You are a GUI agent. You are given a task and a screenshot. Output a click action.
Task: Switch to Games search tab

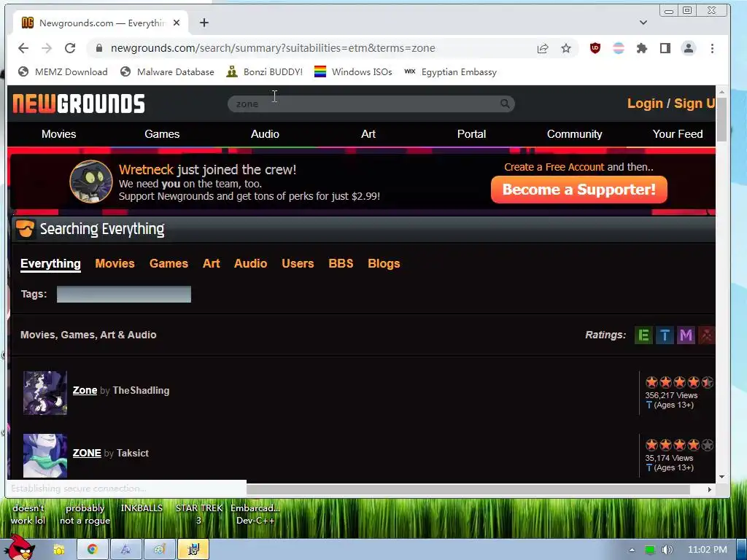[169, 264]
